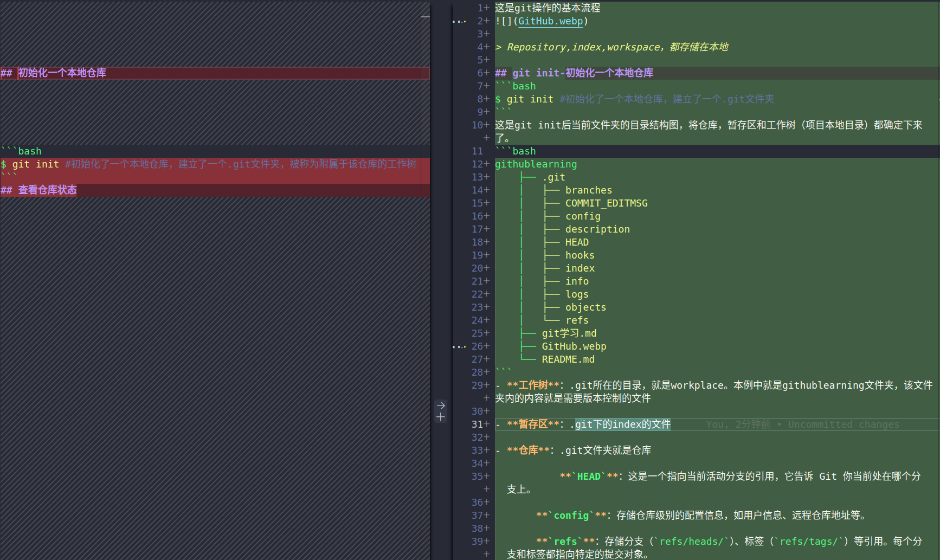The image size is (940, 560).
Task: Click line number 11 in the gutter
Action: [x=477, y=151]
